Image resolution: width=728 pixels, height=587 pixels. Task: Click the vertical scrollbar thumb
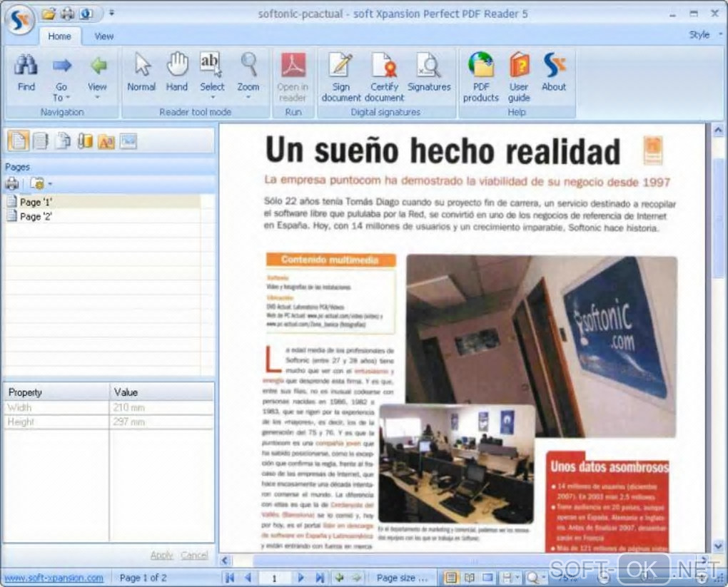tap(718, 219)
